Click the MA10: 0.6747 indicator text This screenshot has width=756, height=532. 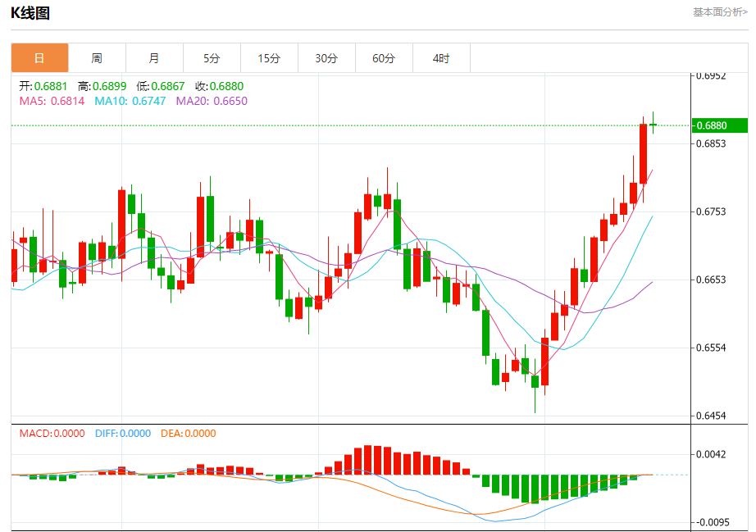[130, 101]
